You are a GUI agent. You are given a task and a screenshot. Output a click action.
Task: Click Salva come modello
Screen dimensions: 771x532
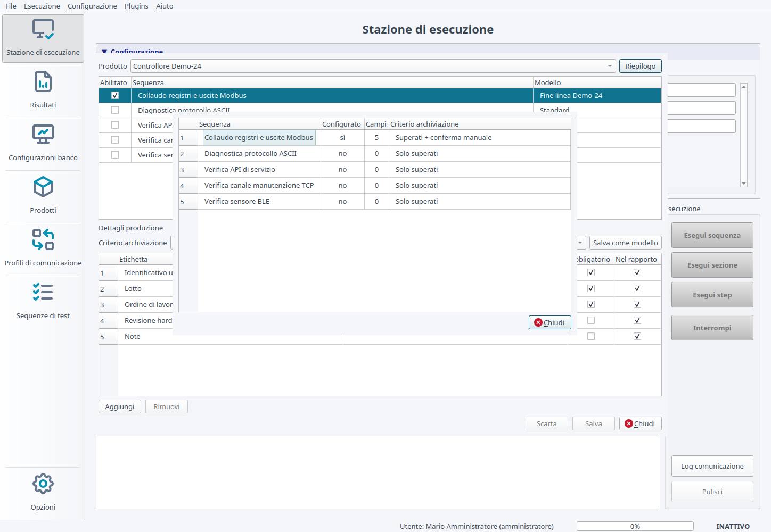626,243
